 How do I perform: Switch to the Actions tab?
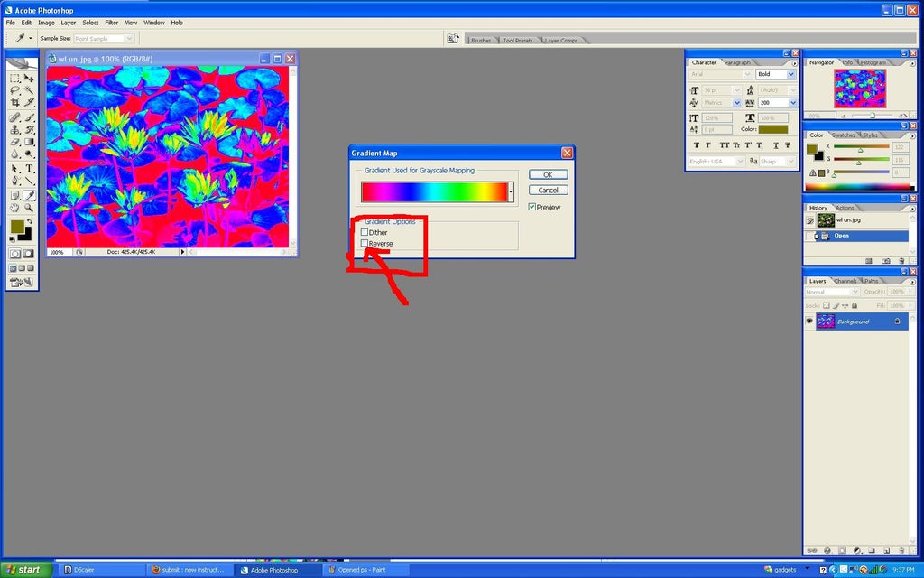pos(845,209)
